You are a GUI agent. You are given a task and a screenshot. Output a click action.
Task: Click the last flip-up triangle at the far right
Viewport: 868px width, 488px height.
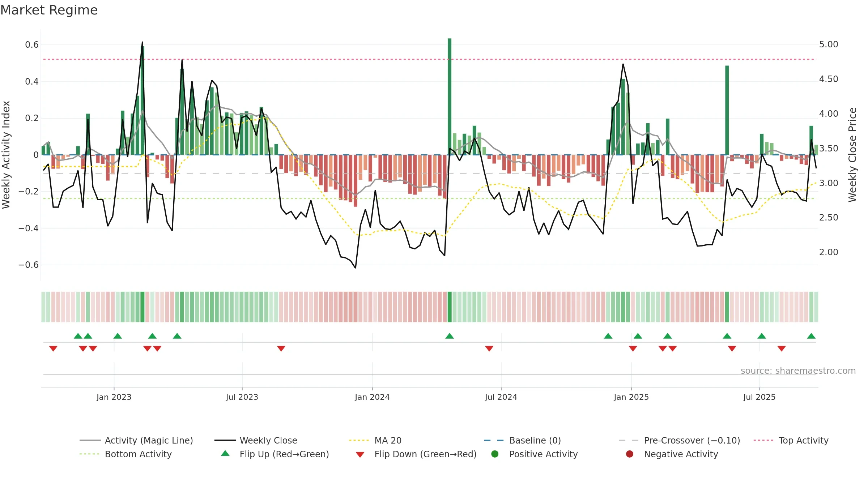click(811, 336)
